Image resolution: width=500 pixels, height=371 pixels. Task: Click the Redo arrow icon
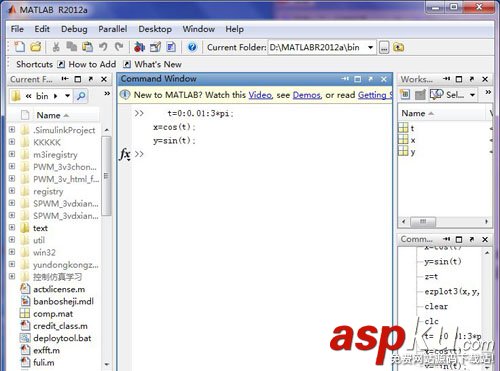coord(119,47)
